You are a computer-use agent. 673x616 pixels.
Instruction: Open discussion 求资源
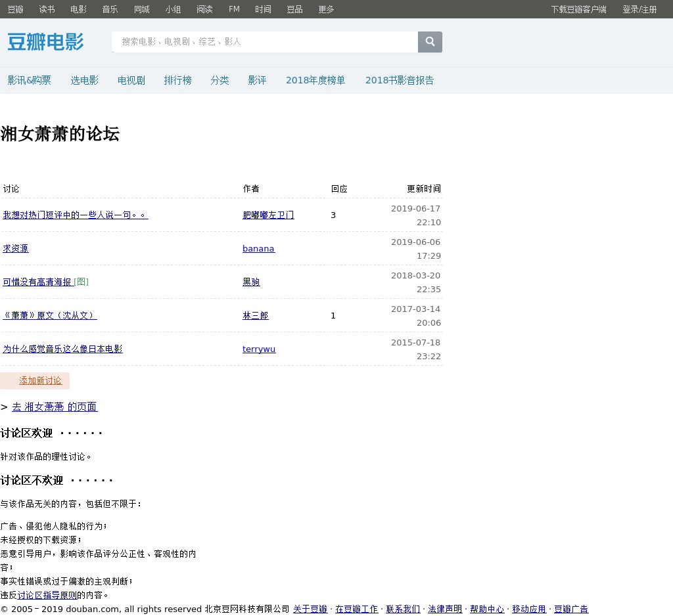[x=16, y=248]
